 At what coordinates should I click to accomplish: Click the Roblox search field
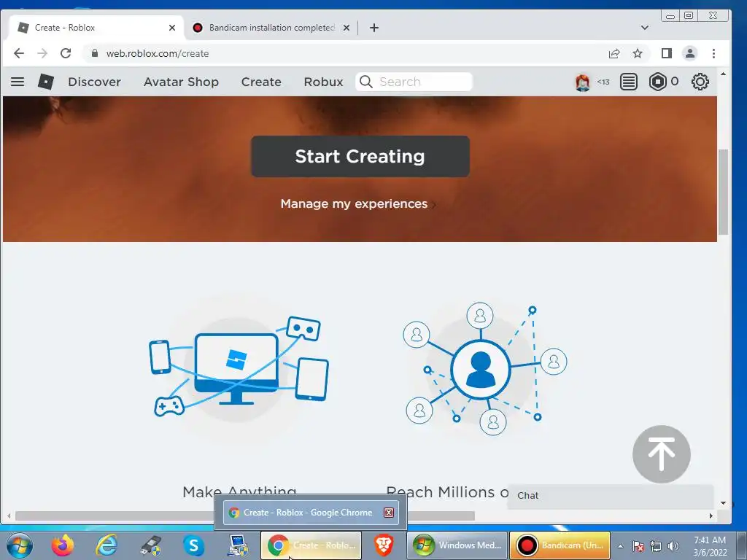coord(414,82)
